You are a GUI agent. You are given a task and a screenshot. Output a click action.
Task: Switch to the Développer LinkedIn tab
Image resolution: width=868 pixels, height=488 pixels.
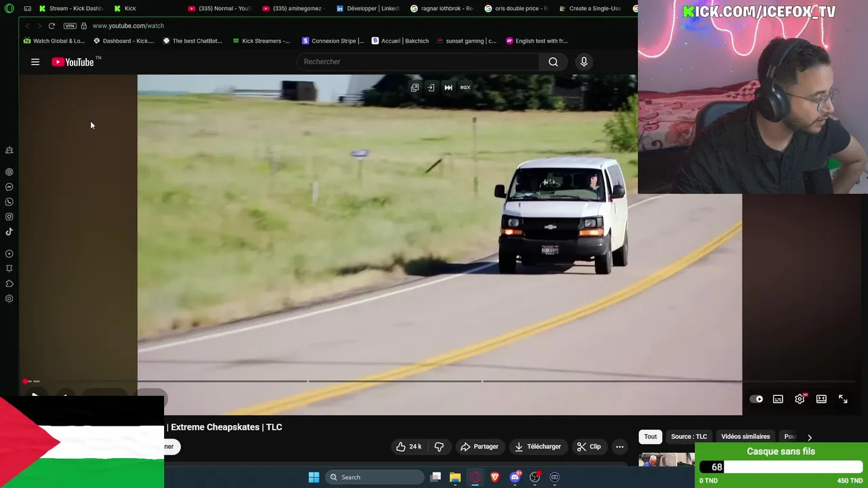368,8
